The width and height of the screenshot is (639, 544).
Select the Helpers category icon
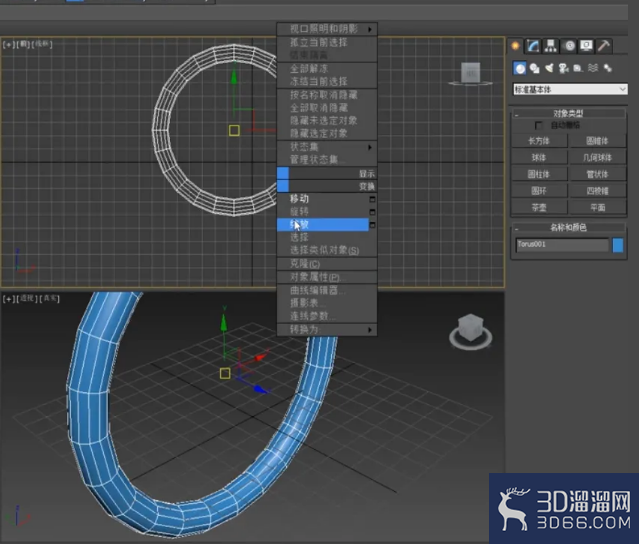(578, 68)
